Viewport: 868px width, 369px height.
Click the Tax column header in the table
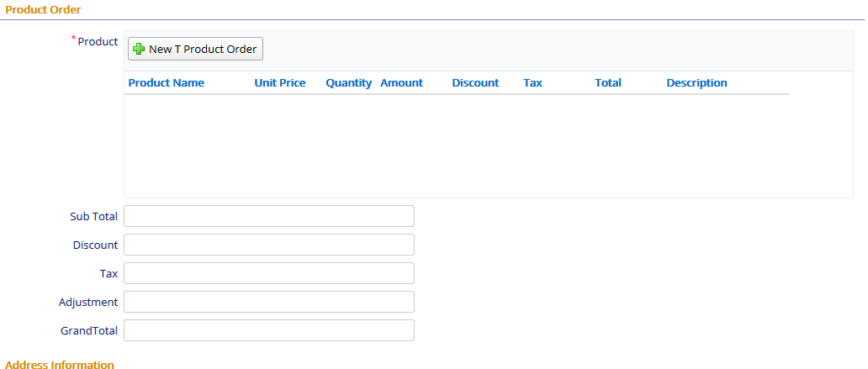532,83
